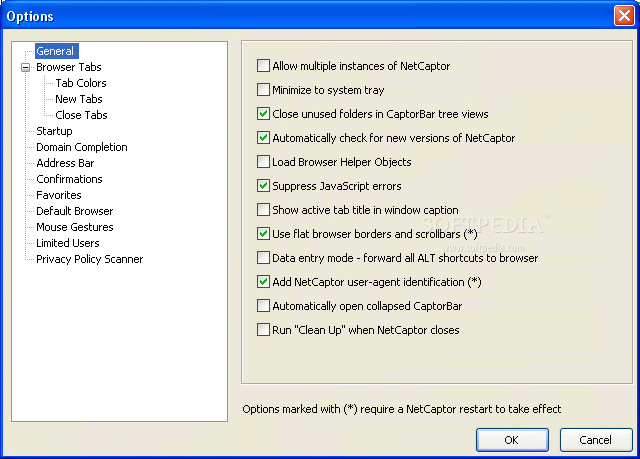The width and height of the screenshot is (640, 459).
Task: Enable Data entry mode ALT shortcuts option
Action: 263,257
